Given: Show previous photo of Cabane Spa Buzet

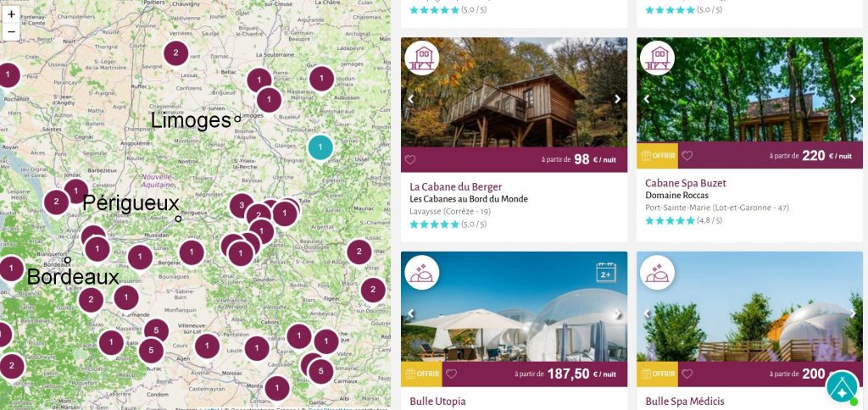Looking at the screenshot, I should 647,99.
